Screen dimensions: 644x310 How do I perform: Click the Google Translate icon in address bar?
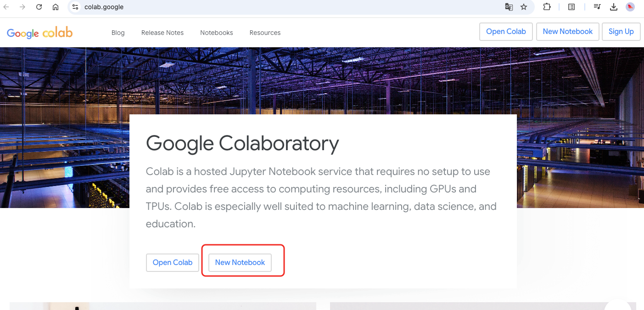pyautogui.click(x=509, y=7)
